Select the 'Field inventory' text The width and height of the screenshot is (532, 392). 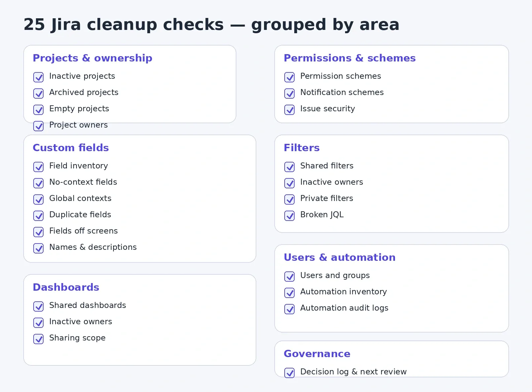point(78,166)
